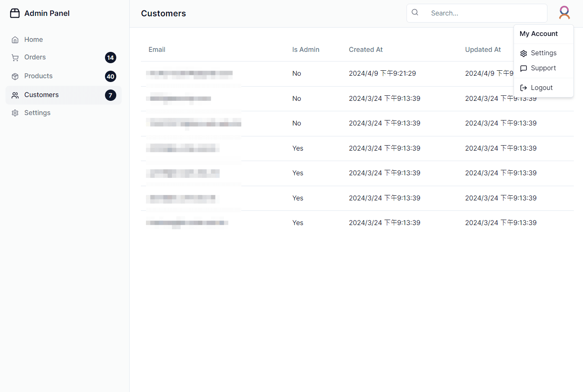Choose Settings in the My Account menu
Image resolution: width=583 pixels, height=392 pixels.
click(x=543, y=53)
